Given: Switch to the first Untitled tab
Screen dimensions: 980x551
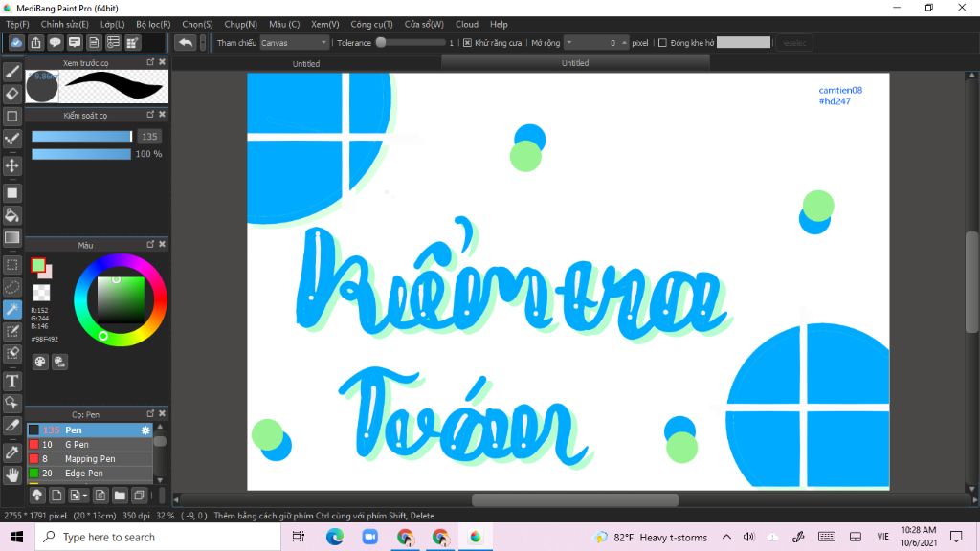Looking at the screenshot, I should tap(306, 64).
